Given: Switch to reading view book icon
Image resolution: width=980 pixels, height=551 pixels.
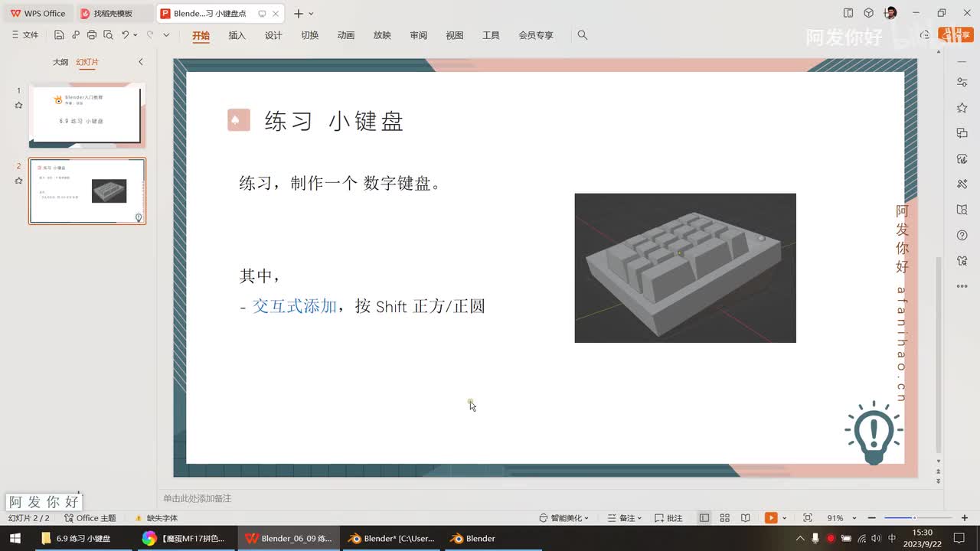Looking at the screenshot, I should [x=746, y=518].
